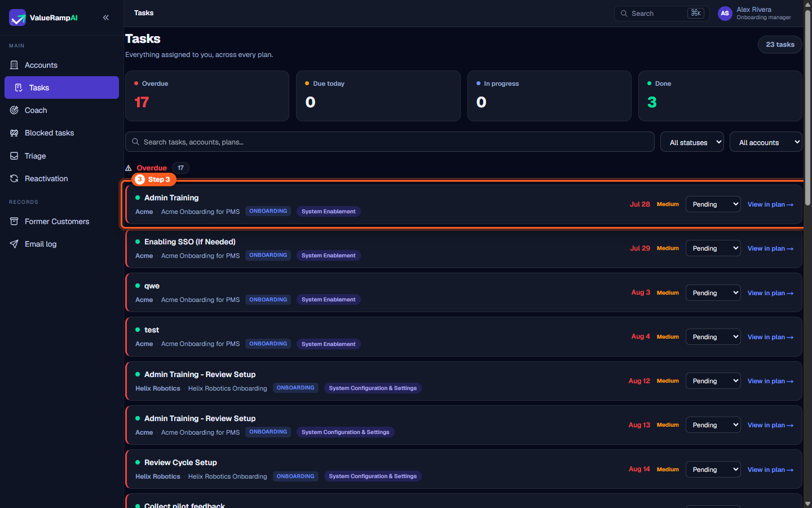Viewport: 812px width, 508px height.
Task: Focus the top-bar Search field
Action: click(662, 14)
